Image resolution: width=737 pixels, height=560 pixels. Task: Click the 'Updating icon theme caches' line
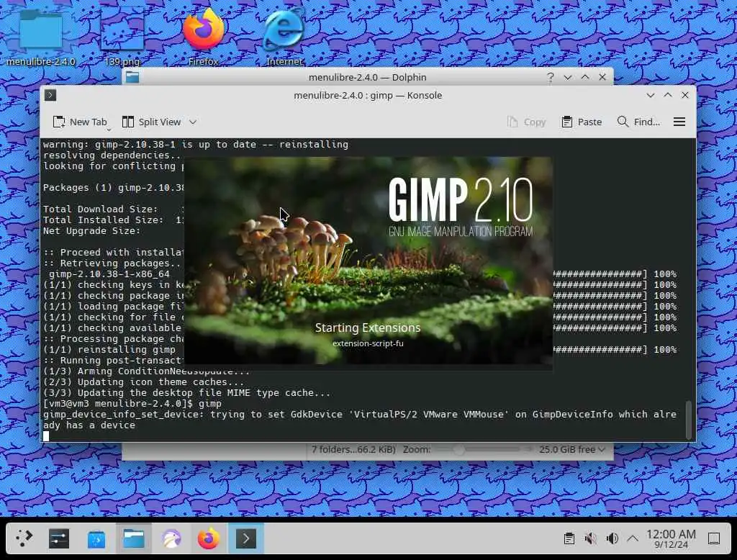point(144,381)
